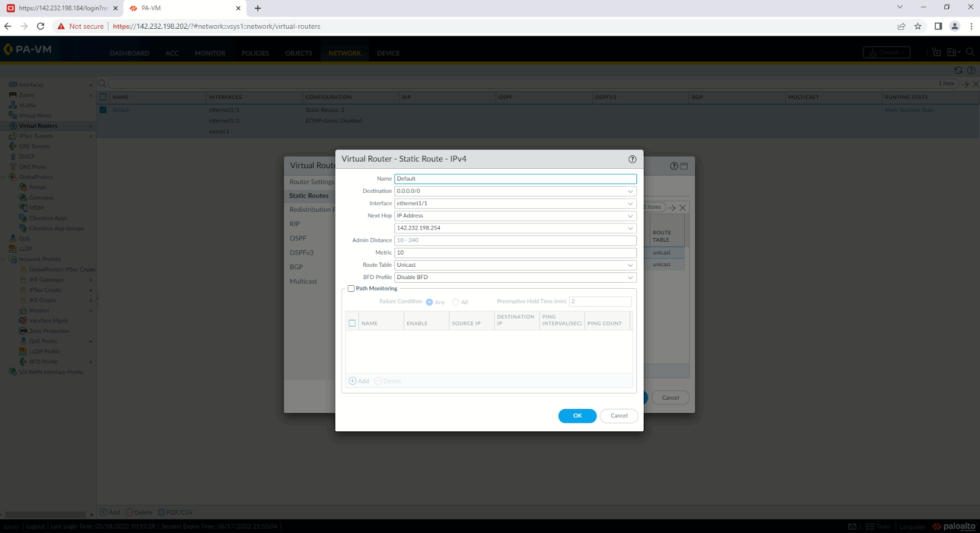Open the browser share icon
This screenshot has width=980, height=533.
pos(901,26)
